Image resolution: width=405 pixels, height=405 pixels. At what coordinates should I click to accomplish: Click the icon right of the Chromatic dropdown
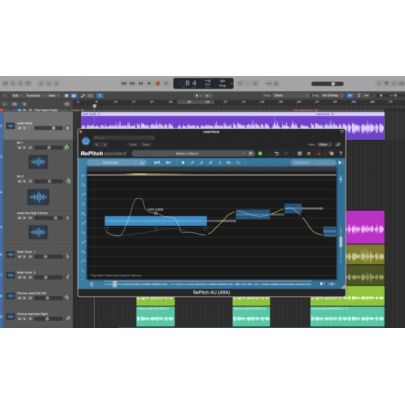tap(142, 162)
